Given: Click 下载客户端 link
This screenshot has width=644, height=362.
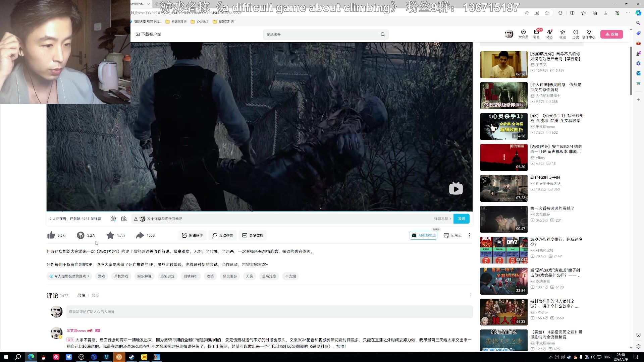Looking at the screenshot, I should [x=148, y=34].
